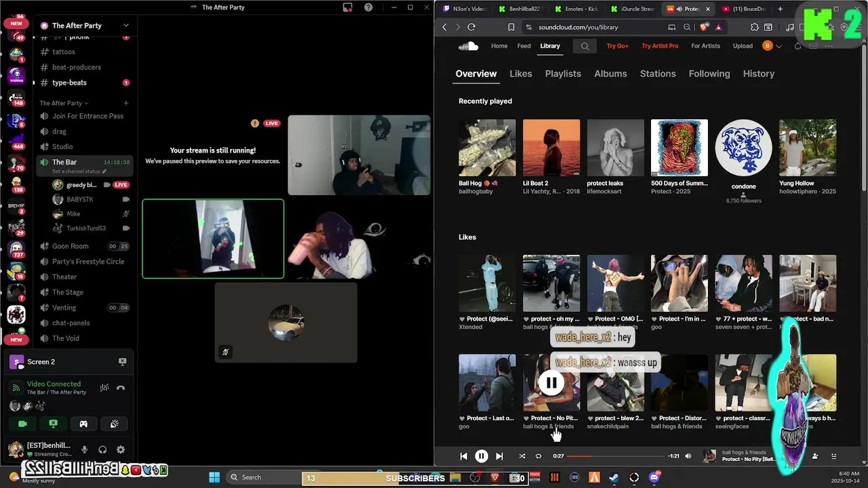Viewport: 868px width, 488px height.
Task: Toggle repeat in SoundCloud player
Action: point(538,456)
